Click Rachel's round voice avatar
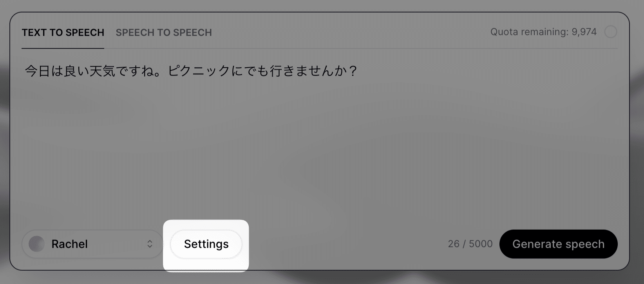 [37, 244]
